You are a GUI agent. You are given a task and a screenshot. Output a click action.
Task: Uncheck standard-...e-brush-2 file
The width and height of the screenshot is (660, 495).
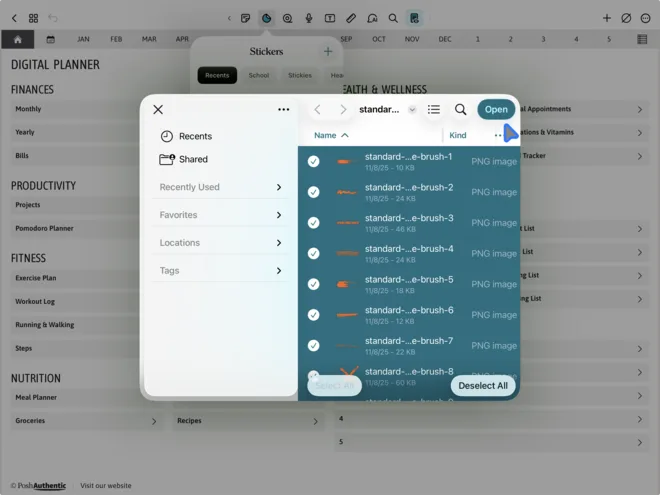[314, 192]
